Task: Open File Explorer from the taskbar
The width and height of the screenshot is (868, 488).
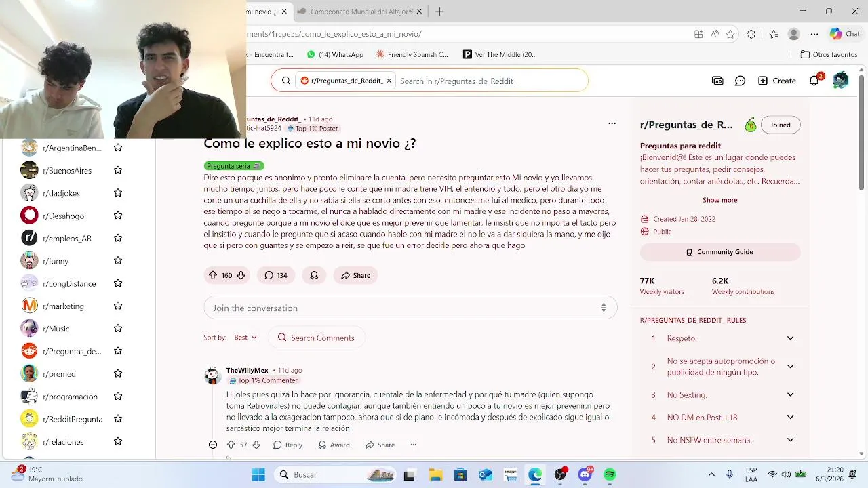Action: (x=435, y=474)
